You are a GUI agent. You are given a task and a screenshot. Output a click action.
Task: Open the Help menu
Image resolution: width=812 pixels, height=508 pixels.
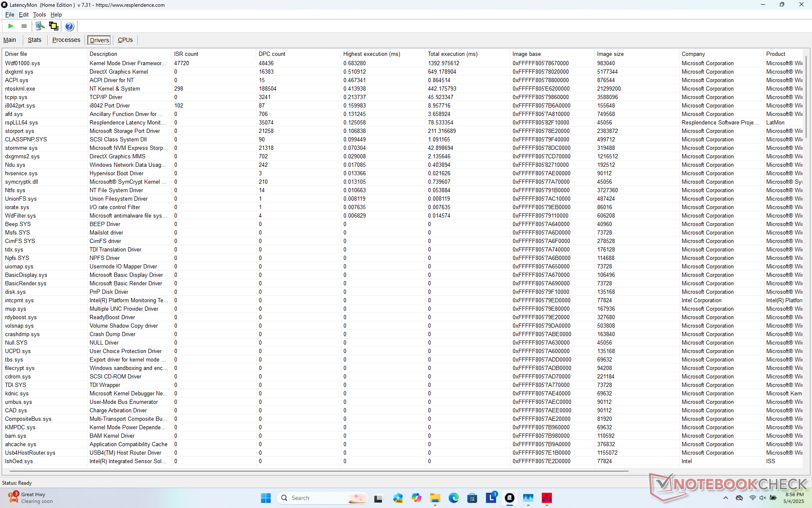pyautogui.click(x=56, y=14)
